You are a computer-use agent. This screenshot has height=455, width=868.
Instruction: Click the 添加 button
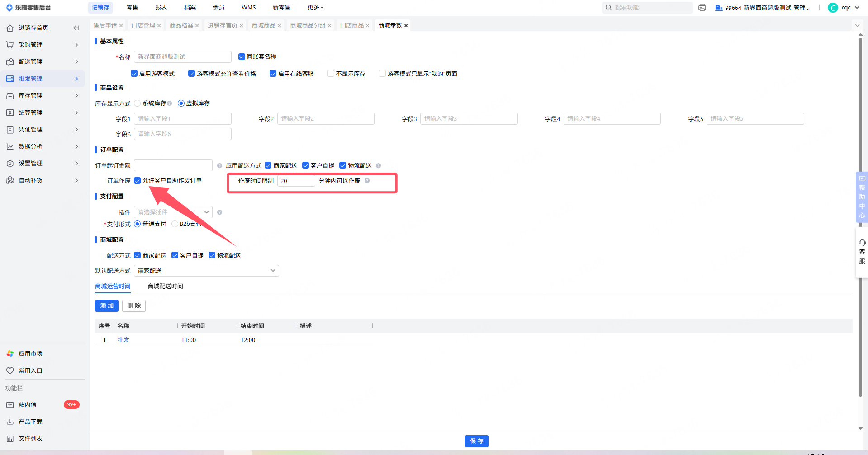click(x=107, y=306)
